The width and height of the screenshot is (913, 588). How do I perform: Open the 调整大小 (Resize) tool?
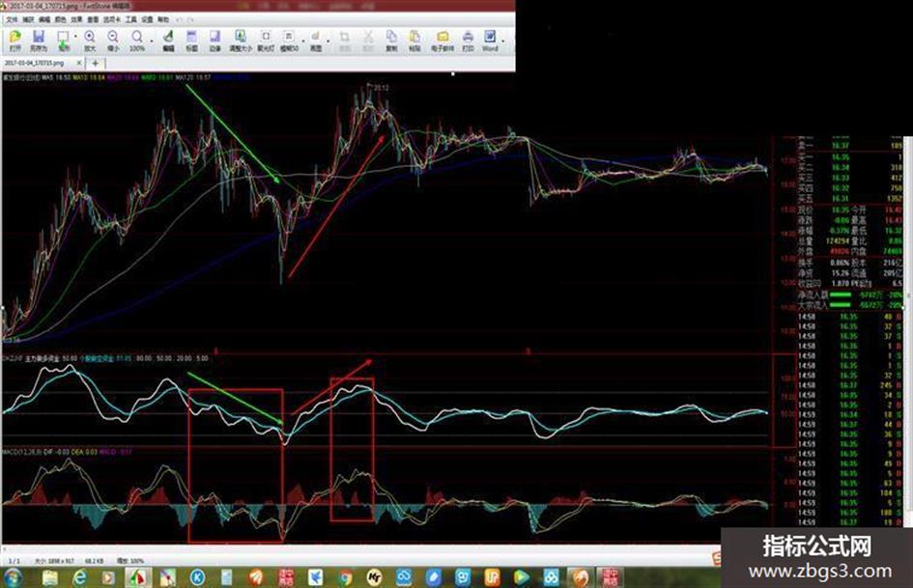241,41
